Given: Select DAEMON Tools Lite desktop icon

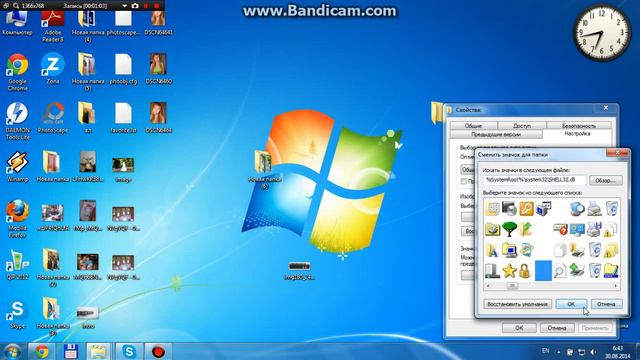Looking at the screenshot, I should (x=18, y=121).
